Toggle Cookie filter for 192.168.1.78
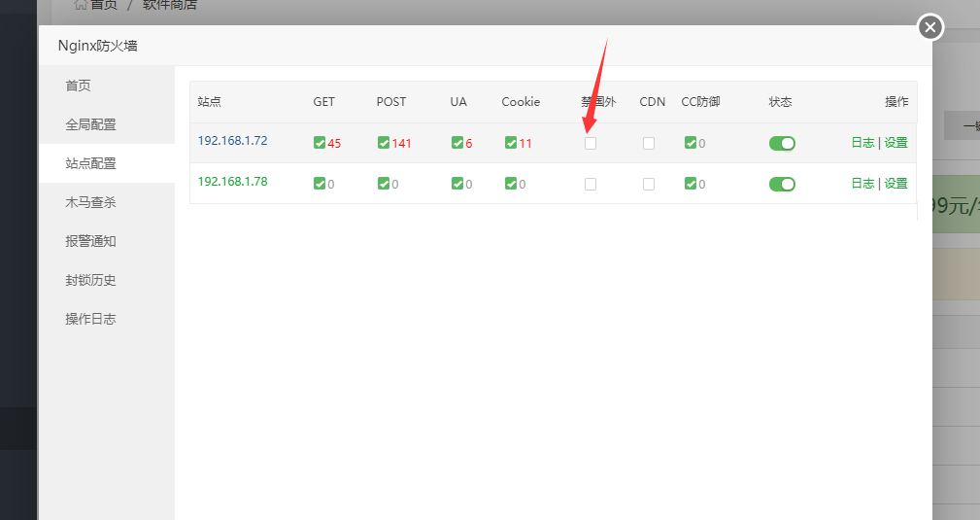This screenshot has width=980, height=520. 511,184
